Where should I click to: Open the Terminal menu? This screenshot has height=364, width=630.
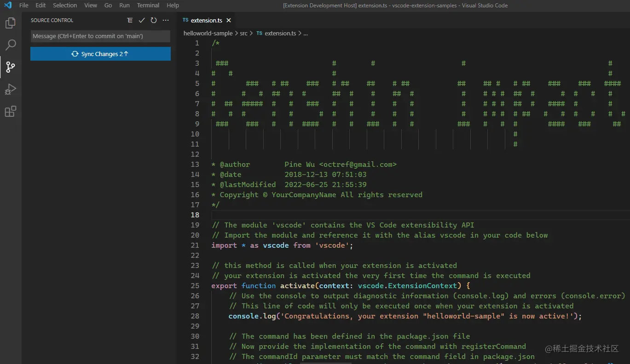coord(148,6)
